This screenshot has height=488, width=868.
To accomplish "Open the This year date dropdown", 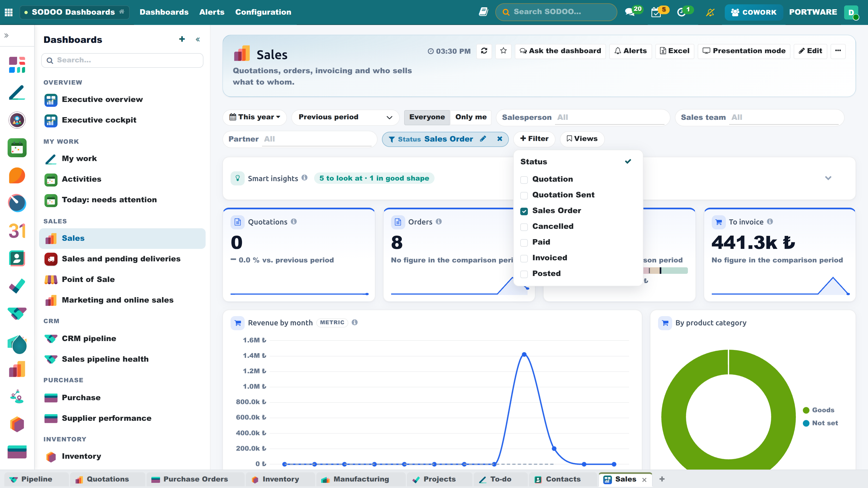I will pyautogui.click(x=255, y=117).
